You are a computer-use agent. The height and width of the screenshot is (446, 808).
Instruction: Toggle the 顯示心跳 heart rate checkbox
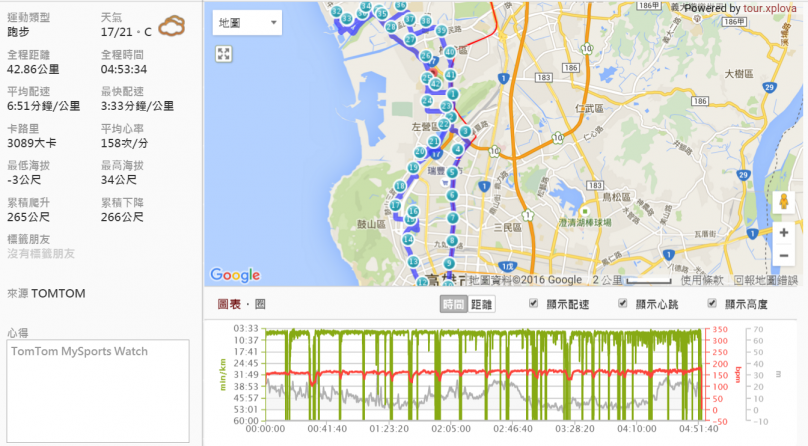(624, 303)
